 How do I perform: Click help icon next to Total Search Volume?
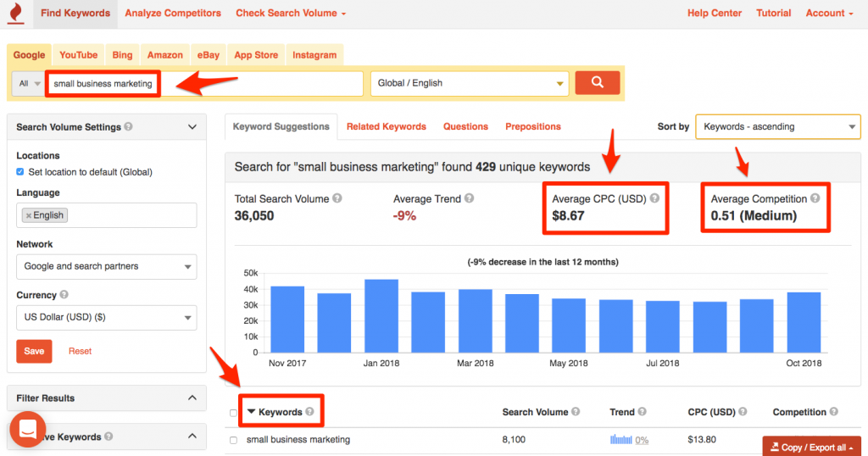(337, 198)
